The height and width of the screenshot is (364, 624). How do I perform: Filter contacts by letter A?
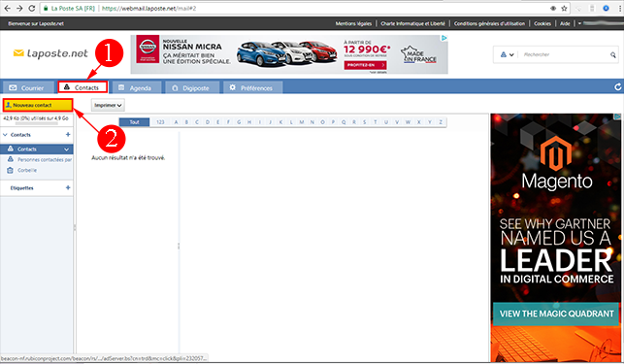coord(176,122)
